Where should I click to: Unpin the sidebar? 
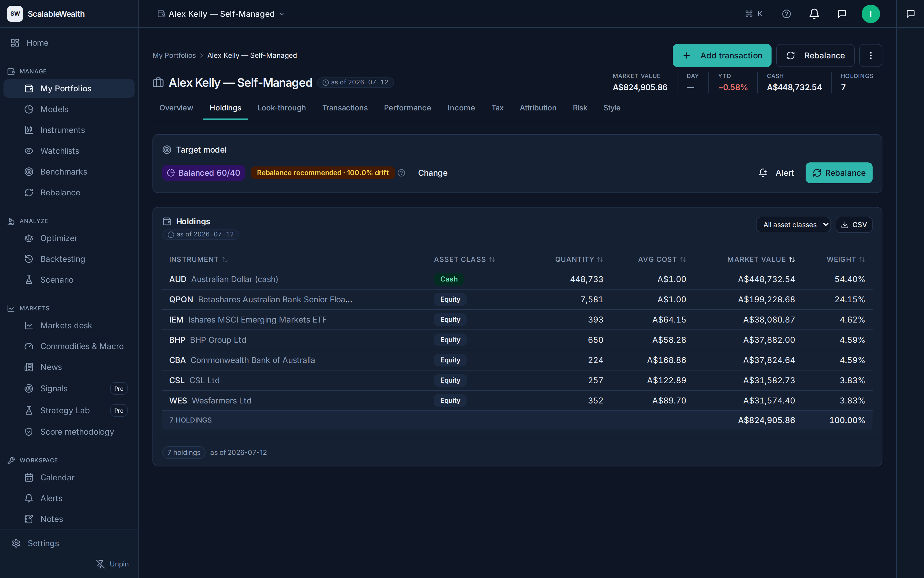(112, 564)
